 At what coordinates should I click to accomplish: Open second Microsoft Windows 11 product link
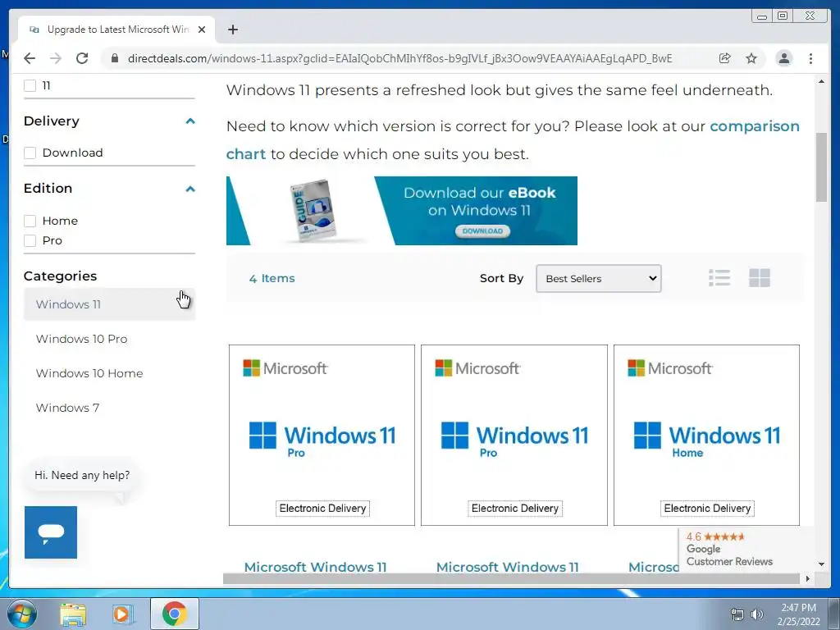click(507, 567)
